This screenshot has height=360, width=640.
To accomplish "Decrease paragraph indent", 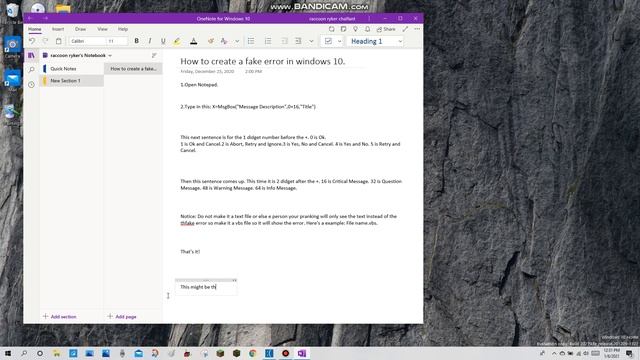I will tap(284, 41).
